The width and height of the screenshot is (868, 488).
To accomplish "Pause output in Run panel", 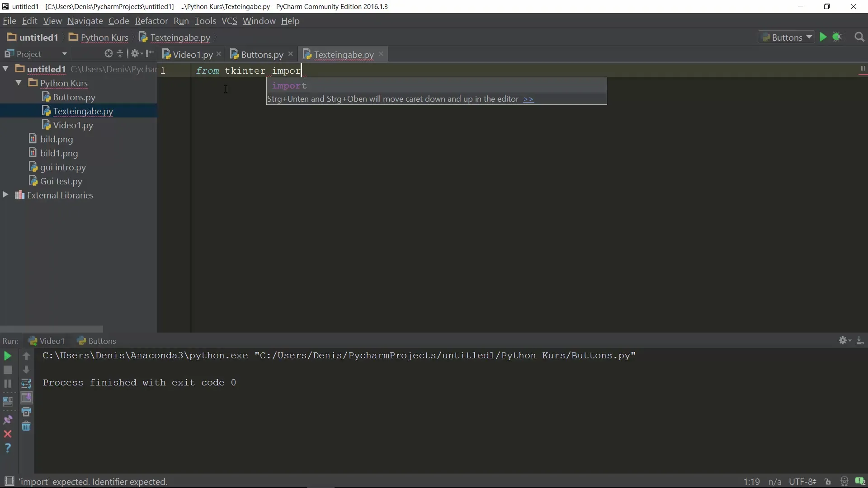I will click(x=8, y=384).
